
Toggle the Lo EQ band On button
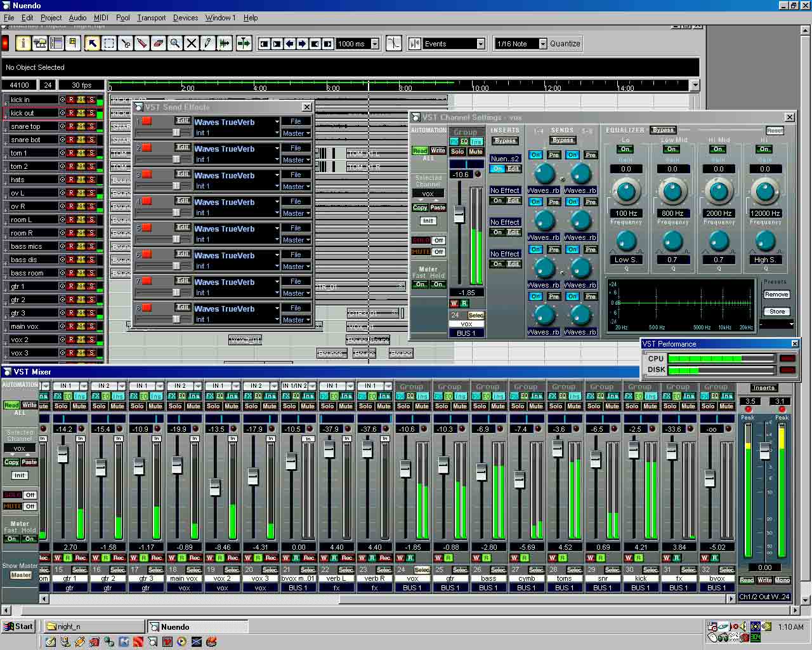point(626,149)
